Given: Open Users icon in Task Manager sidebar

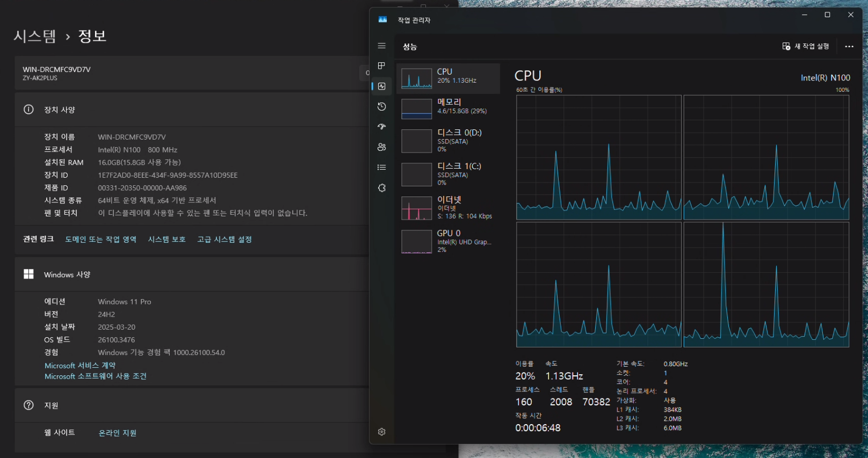Looking at the screenshot, I should 382,147.
